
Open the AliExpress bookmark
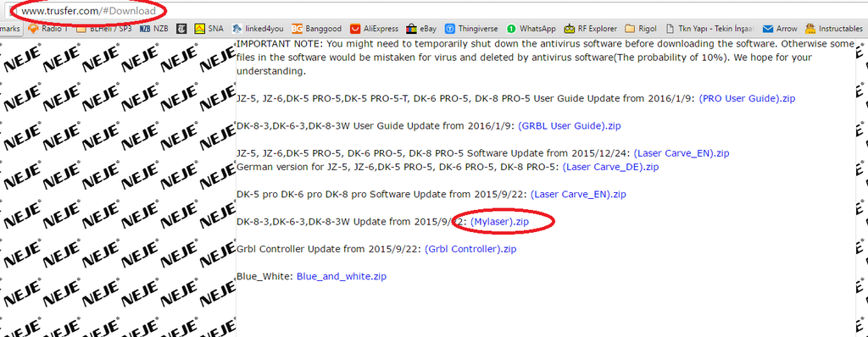(374, 28)
